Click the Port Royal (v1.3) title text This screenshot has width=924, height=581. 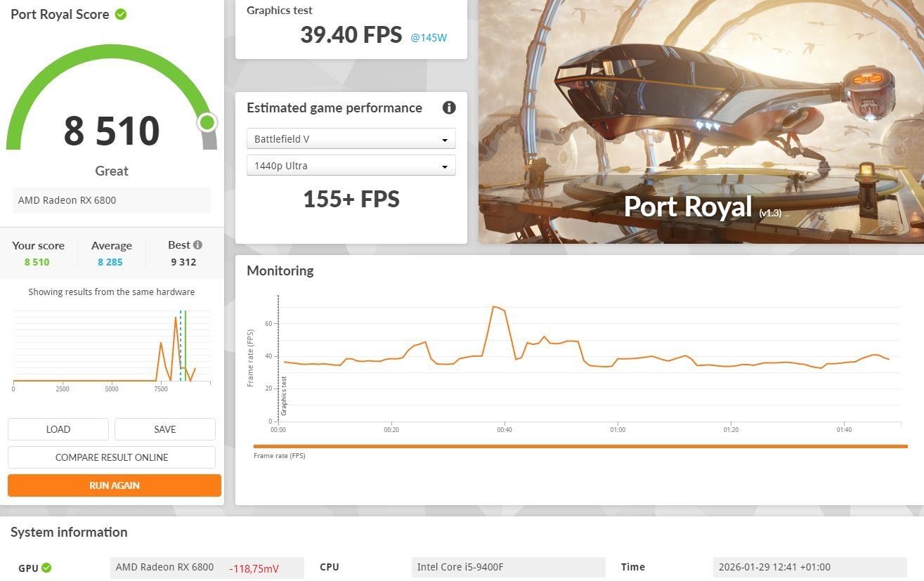(703, 207)
